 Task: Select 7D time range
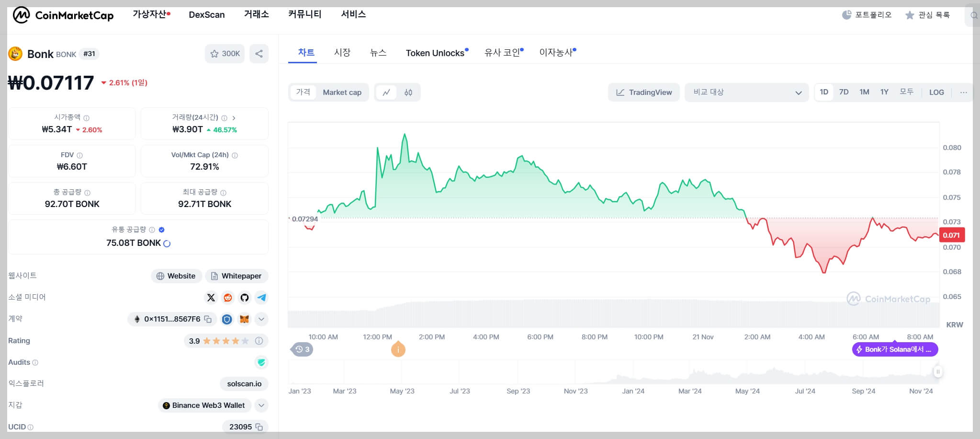844,92
